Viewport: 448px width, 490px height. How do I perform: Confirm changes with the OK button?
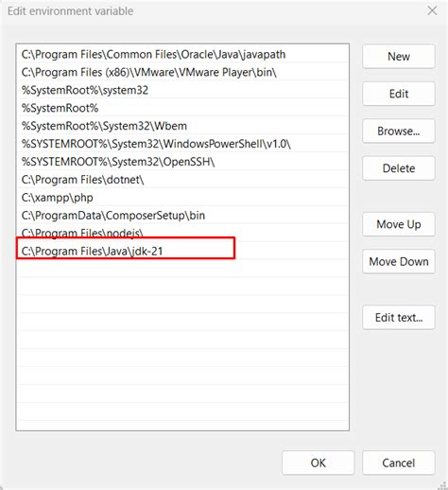tap(319, 463)
